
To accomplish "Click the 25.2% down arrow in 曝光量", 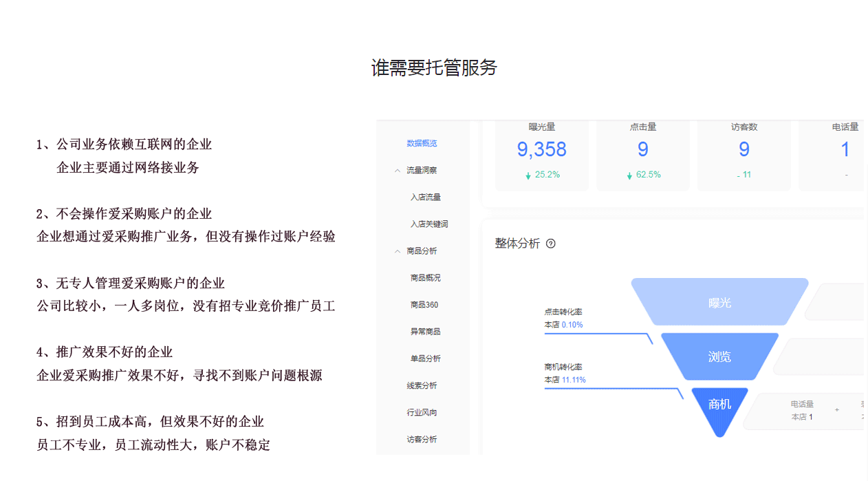I will coord(528,175).
